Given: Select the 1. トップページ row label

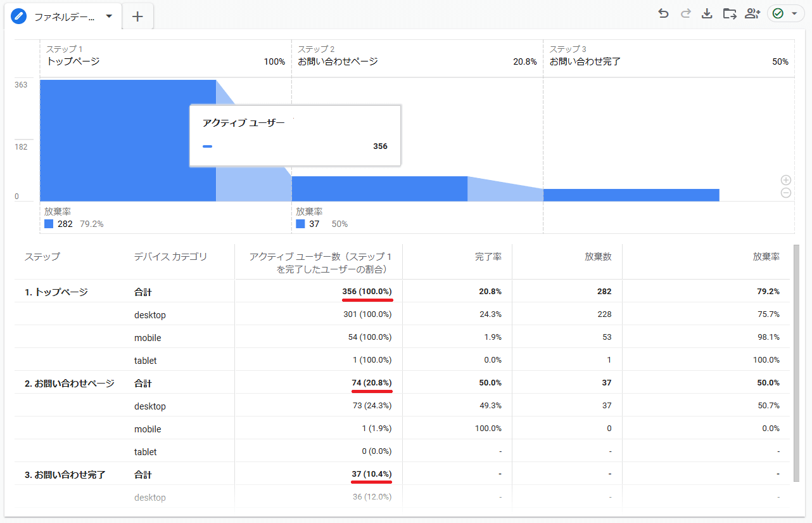Looking at the screenshot, I should 56,292.
